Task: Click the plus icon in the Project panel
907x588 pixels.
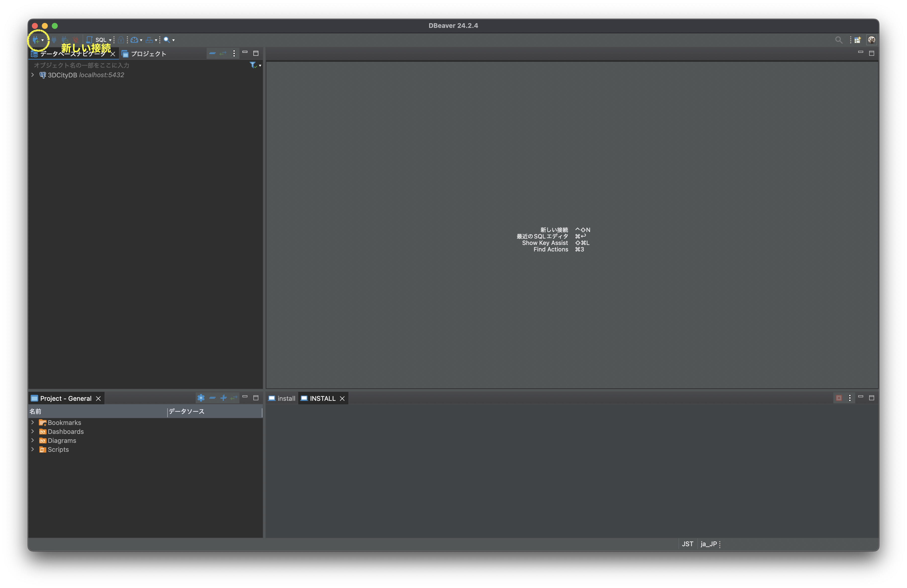Action: point(223,398)
